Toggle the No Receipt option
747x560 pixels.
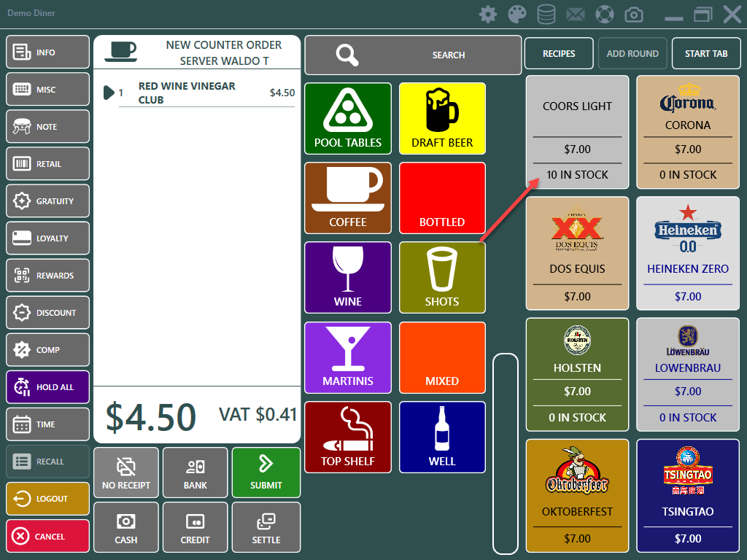126,472
